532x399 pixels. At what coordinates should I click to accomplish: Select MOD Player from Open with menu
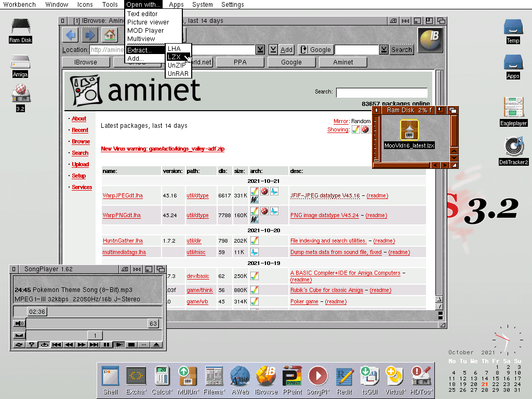pos(154,31)
